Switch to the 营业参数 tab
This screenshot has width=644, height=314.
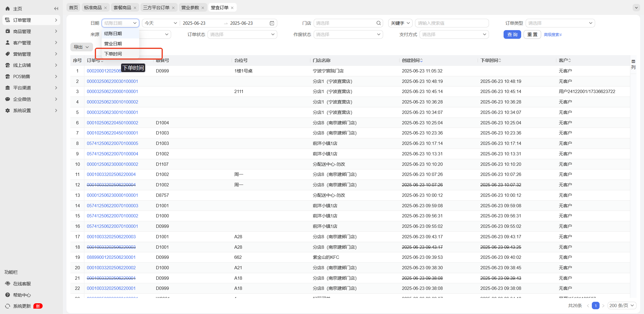(x=190, y=7)
